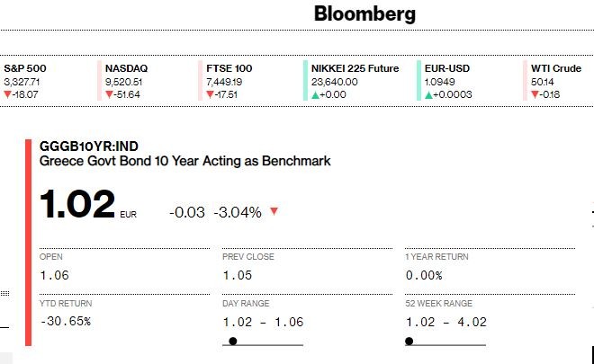The height and width of the screenshot is (364, 594).
Task: Open the NIKKEI 225 Future ticker
Action: [x=355, y=67]
